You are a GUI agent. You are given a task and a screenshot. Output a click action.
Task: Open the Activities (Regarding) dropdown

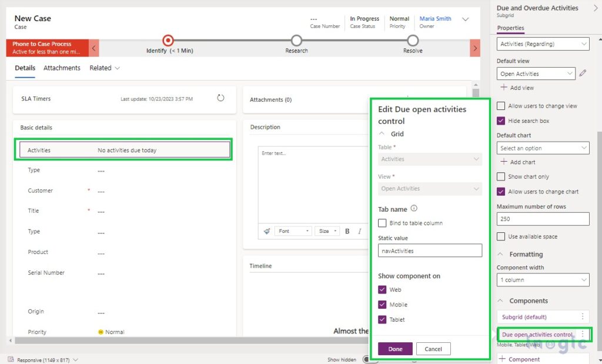542,44
